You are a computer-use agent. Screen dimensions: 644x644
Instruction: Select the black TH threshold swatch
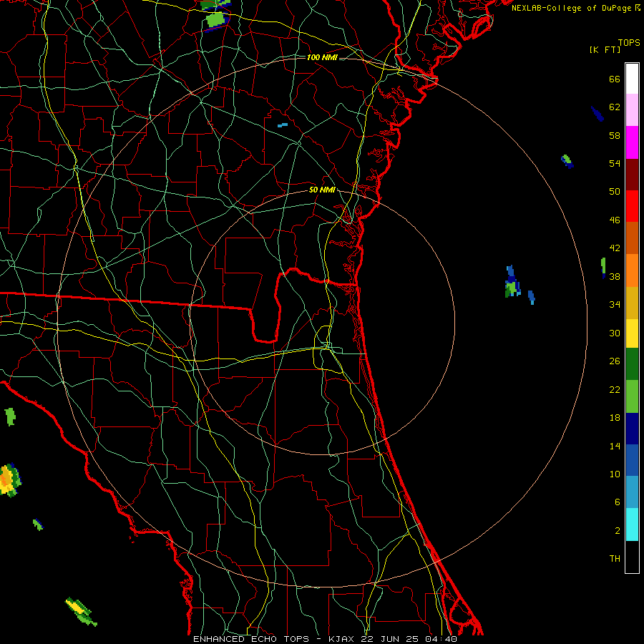[632, 557]
